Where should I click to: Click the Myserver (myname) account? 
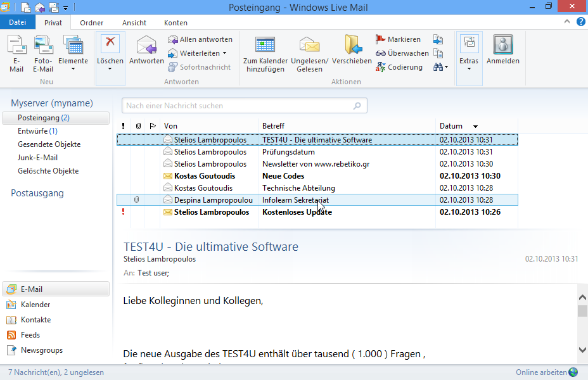[x=52, y=103]
